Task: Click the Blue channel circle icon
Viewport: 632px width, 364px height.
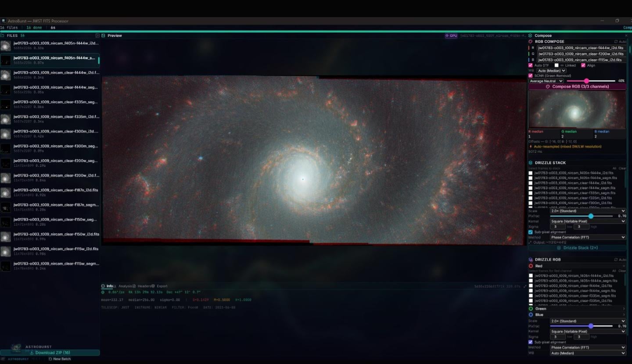Action: pyautogui.click(x=531, y=314)
